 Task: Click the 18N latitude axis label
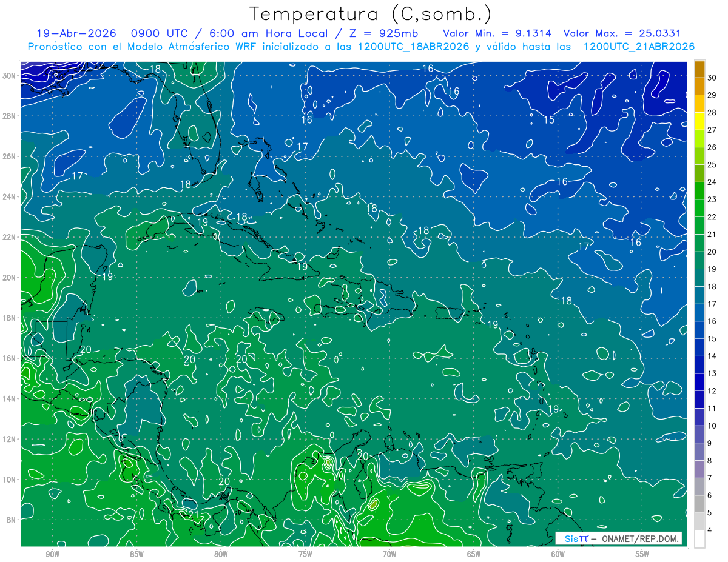click(x=10, y=318)
